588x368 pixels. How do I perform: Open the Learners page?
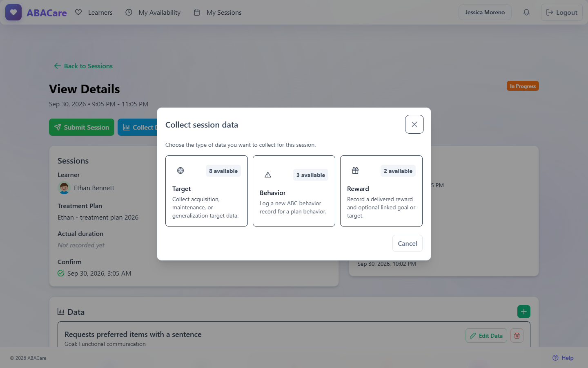(94, 12)
